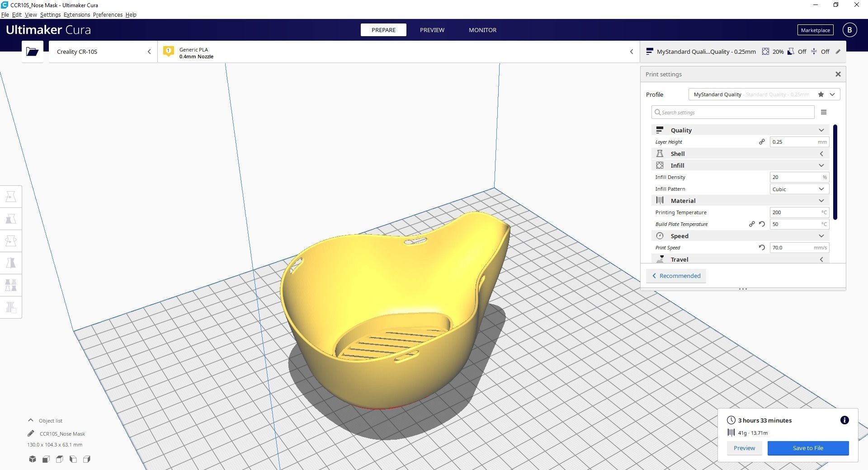Viewport: 868px width, 470px height.
Task: Click pencil icon next to CCR10S_Nose Mask
Action: tap(31, 433)
